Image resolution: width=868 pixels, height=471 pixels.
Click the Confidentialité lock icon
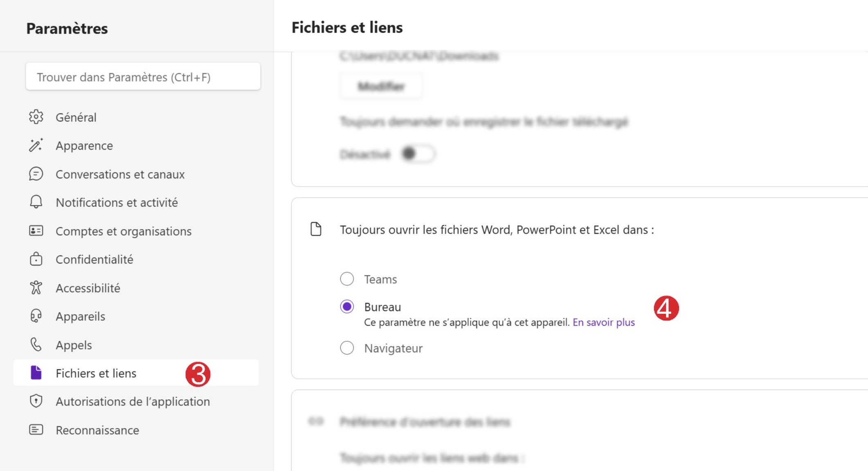36,259
